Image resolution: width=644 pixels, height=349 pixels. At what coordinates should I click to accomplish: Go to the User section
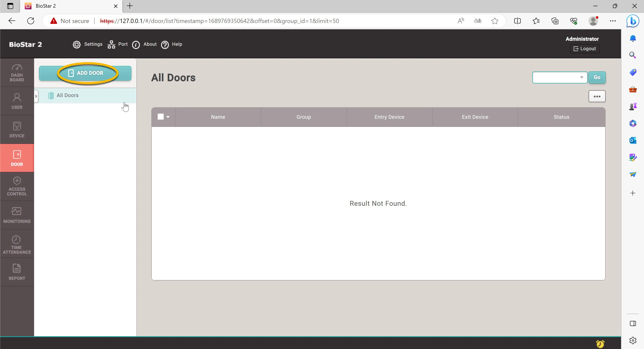[17, 101]
